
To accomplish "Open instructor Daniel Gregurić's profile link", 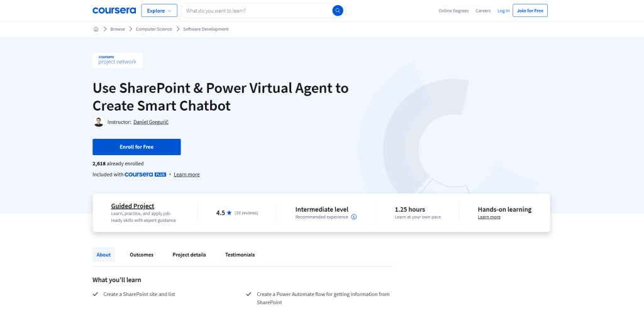I will (x=151, y=122).
